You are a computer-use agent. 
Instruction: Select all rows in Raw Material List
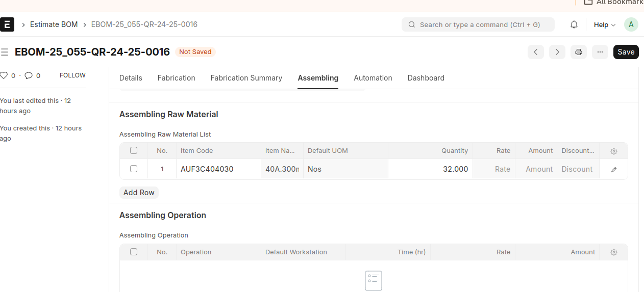tap(134, 150)
